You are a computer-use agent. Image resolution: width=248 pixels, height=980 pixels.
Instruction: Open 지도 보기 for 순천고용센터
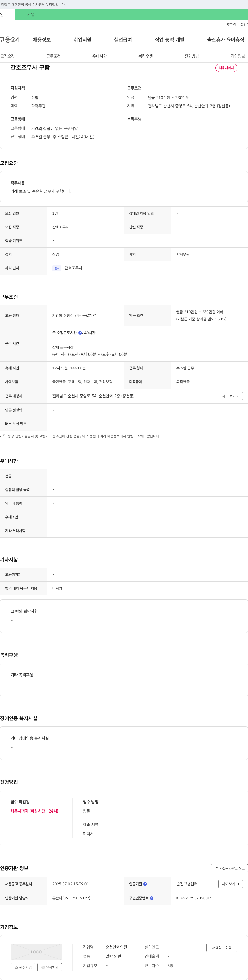pyautogui.click(x=230, y=884)
